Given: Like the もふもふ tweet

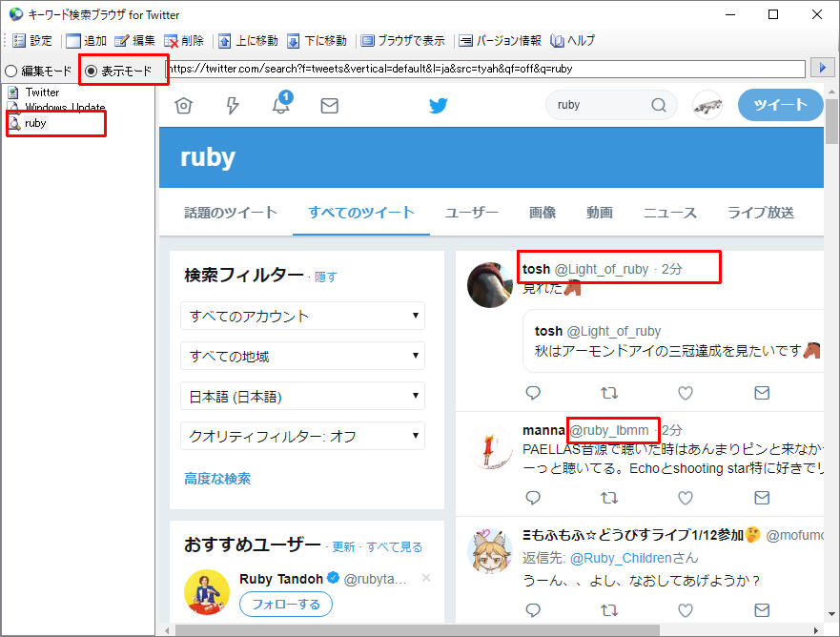Looking at the screenshot, I should (x=686, y=610).
